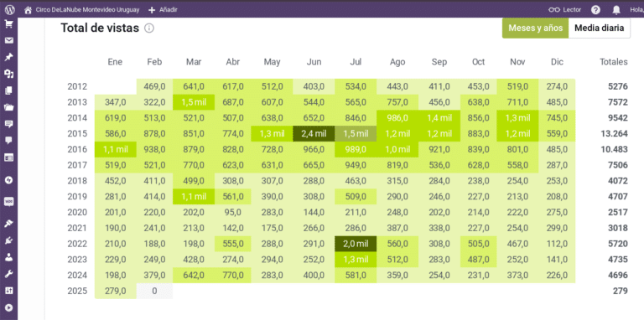This screenshot has width=644, height=320.
Task: Click the 2015 total 13.264
Action: click(614, 134)
